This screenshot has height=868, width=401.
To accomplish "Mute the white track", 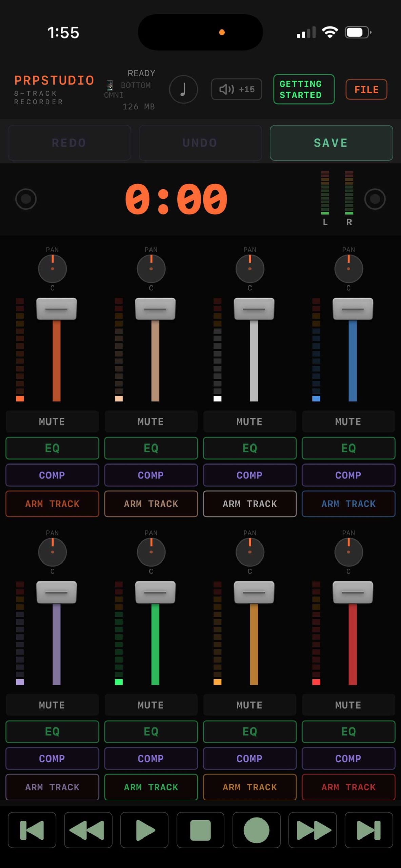I will [250, 421].
